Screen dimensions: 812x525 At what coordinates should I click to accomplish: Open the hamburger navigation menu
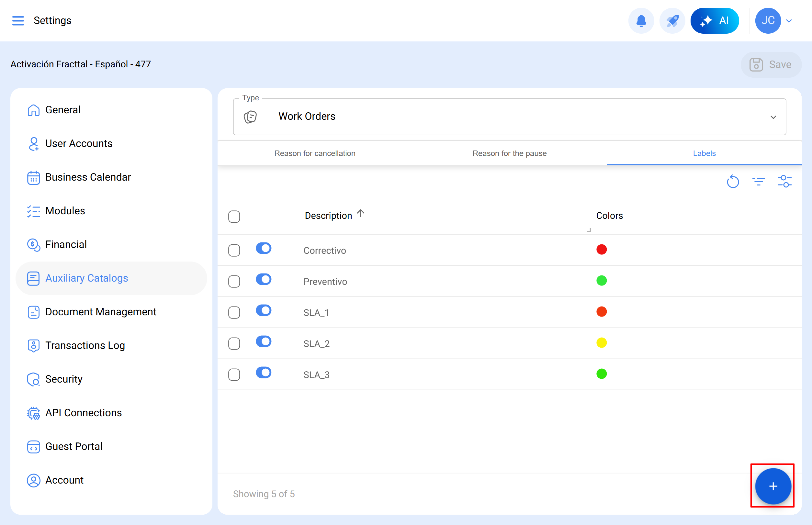(x=18, y=20)
